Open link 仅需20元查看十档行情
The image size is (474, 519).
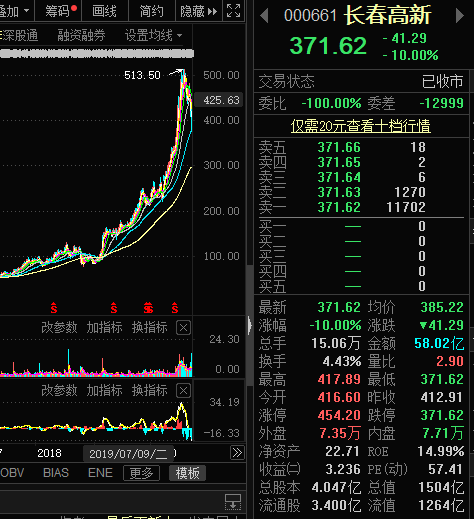[x=361, y=126]
